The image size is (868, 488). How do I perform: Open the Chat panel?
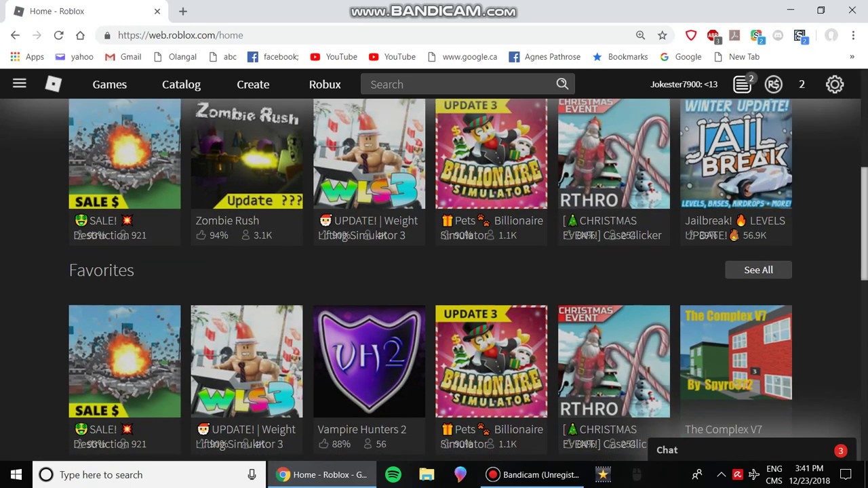[751, 450]
